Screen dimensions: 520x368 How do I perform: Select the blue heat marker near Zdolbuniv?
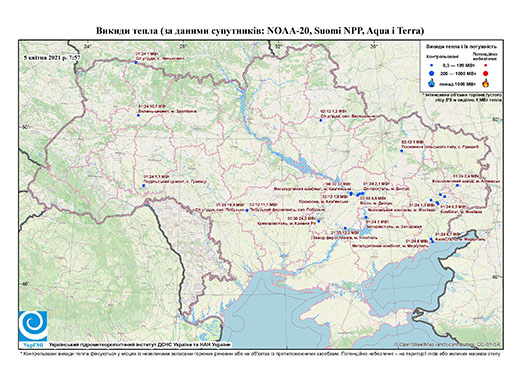pyautogui.click(x=138, y=115)
